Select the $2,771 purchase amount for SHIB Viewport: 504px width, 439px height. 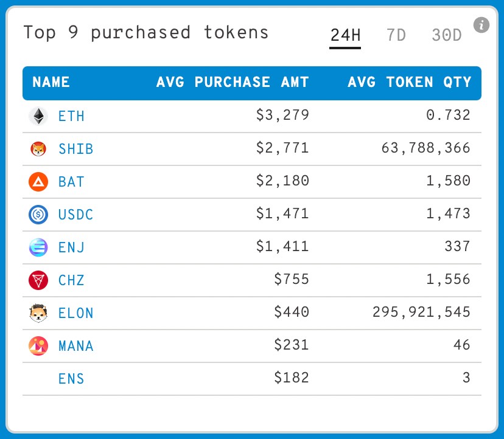click(282, 148)
